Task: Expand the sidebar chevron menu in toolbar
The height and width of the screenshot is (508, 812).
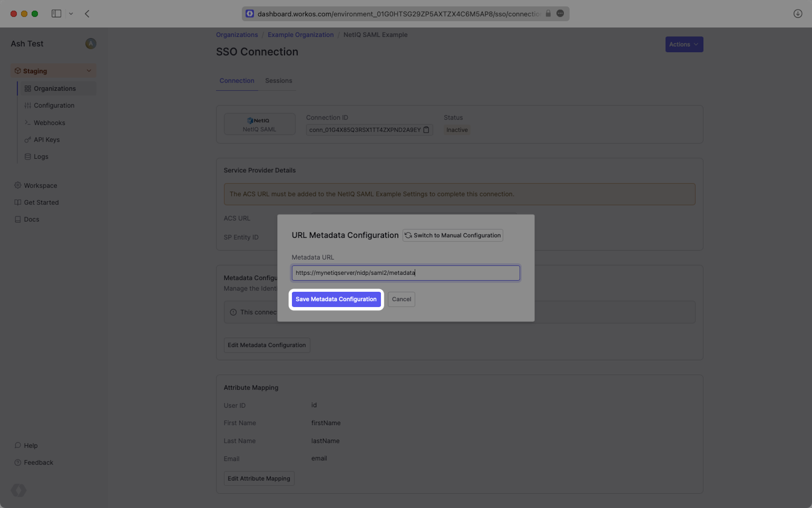Action: click(x=71, y=14)
